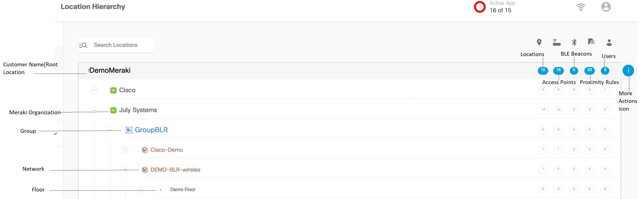Collapse the DEMO-BLR-wireles network
The width and height of the screenshot is (644, 199).
point(125,170)
